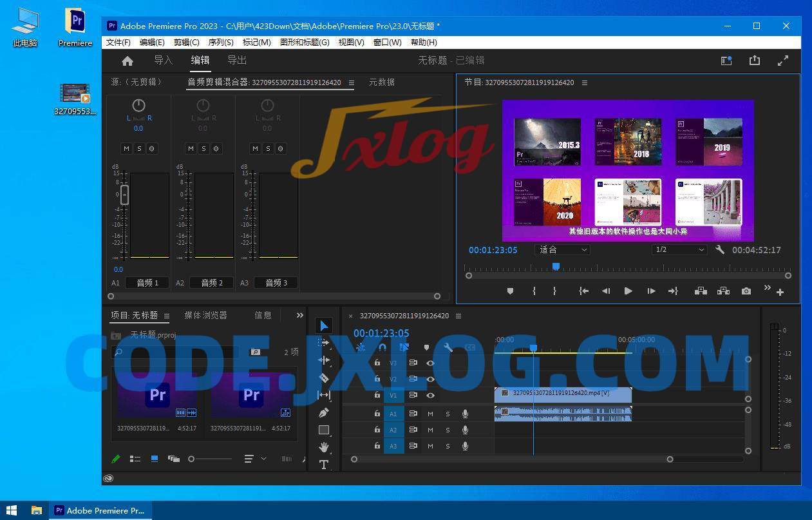Viewport: 812px width, 520px height.
Task: Click the camera icon to export a frame
Action: (746, 291)
